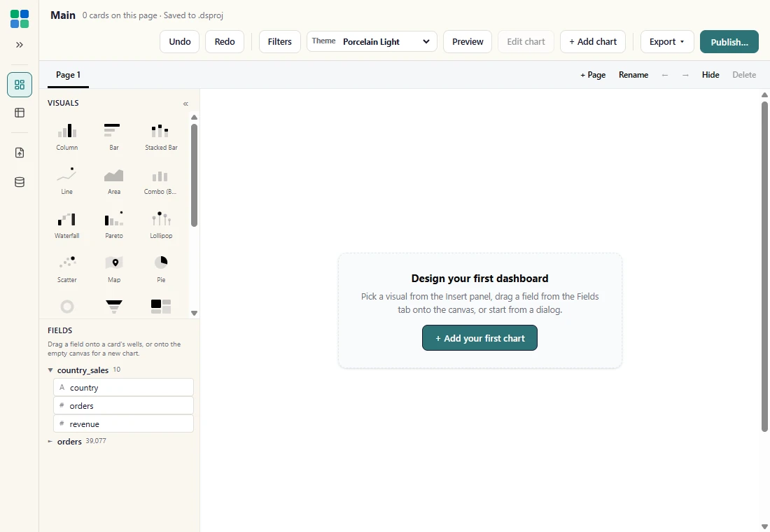The image size is (770, 532).
Task: Select the country field
Action: 123,388
